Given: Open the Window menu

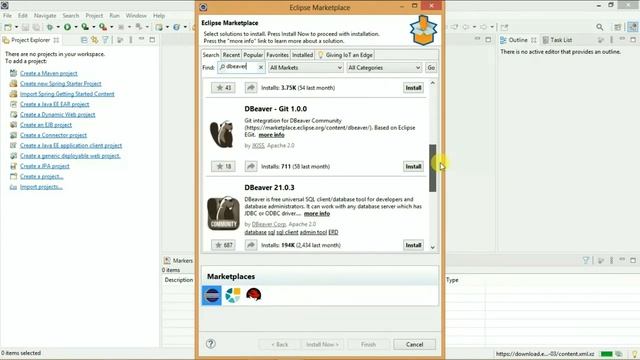Looking at the screenshot, I should point(136,16).
